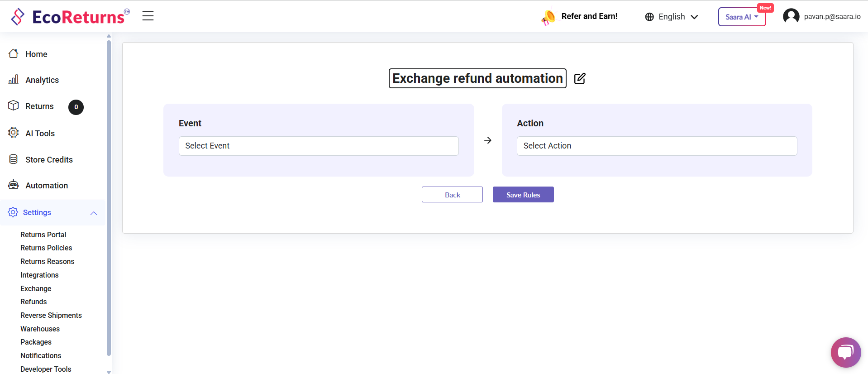The image size is (868, 374).
Task: Click the EcoReturns logo
Action: (70, 17)
